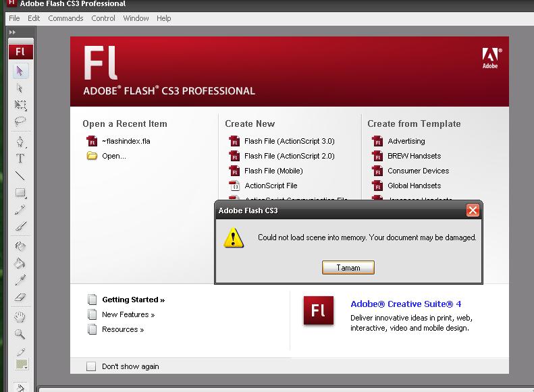Choose the Advertising template
Image resolution: width=534 pixels, height=392 pixels.
tap(406, 141)
